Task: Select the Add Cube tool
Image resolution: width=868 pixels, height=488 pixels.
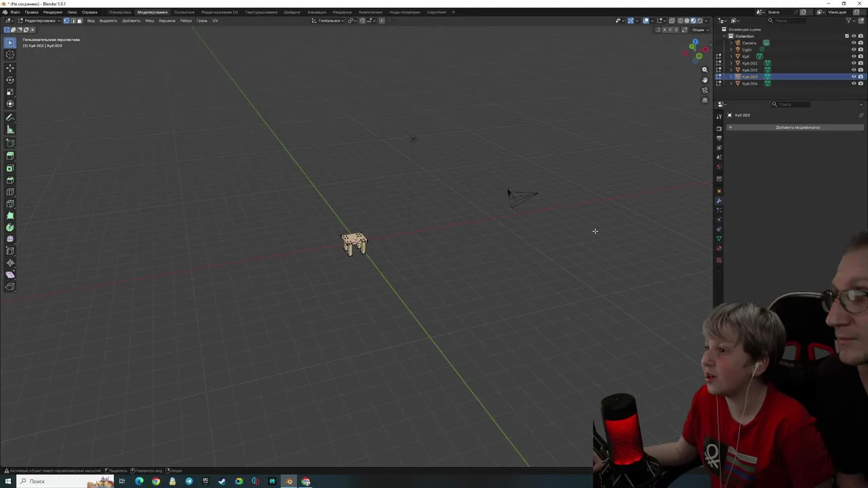Action: pyautogui.click(x=10, y=143)
